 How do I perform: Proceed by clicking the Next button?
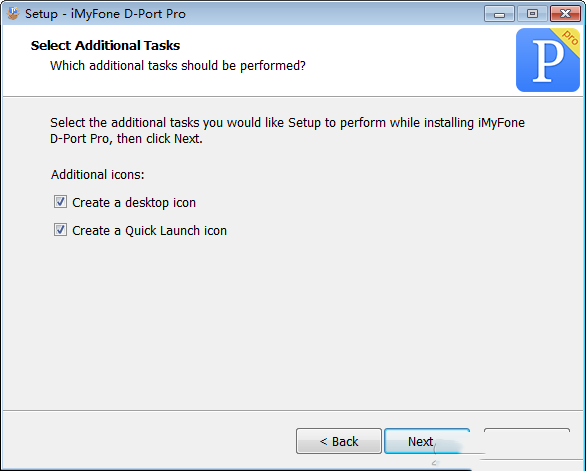point(427,441)
